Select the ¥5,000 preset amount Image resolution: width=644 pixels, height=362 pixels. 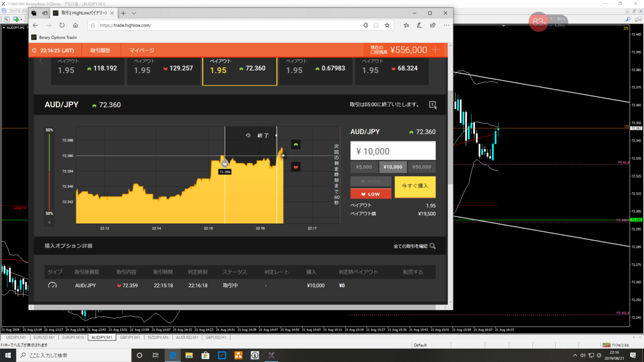click(364, 167)
